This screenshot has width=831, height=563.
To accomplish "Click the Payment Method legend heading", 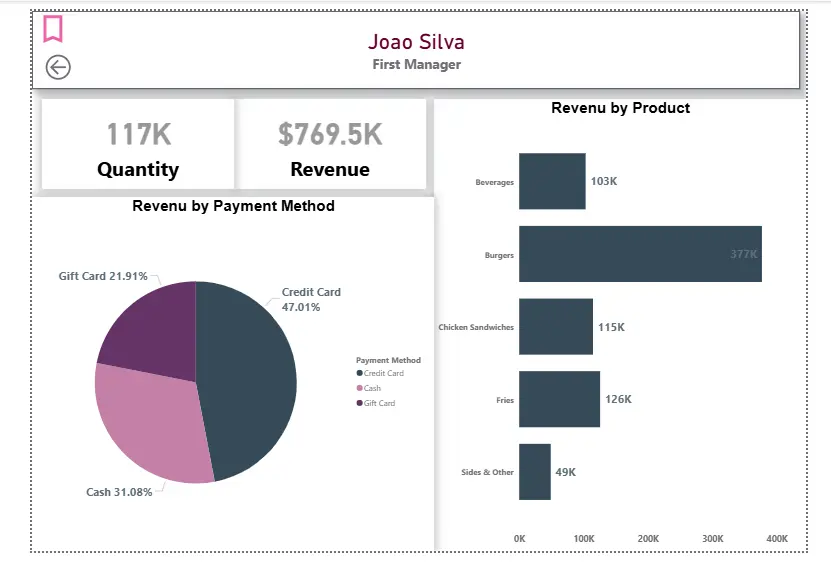I will (388, 360).
